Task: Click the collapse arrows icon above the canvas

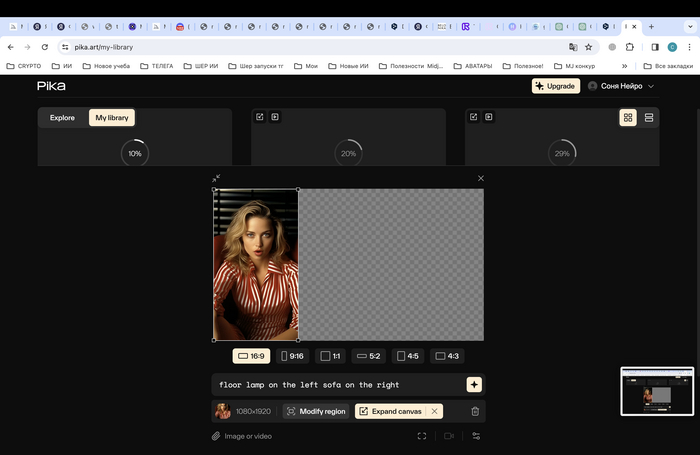Action: point(216,179)
